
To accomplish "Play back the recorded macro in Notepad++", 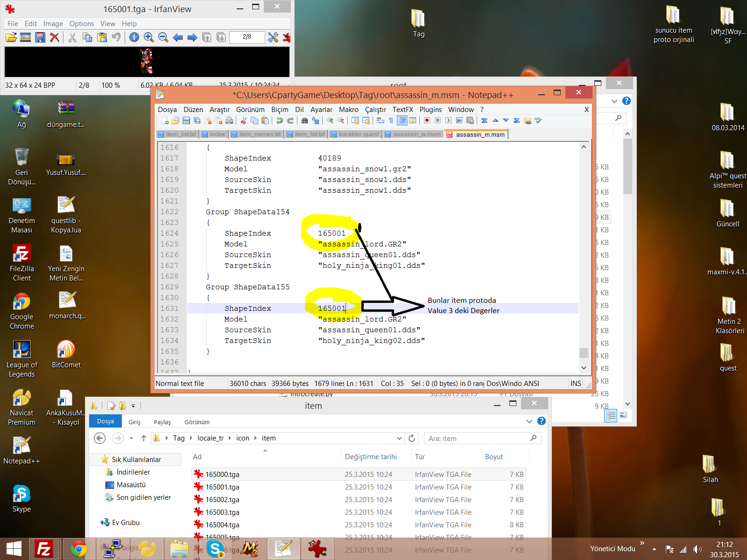I will pyautogui.click(x=448, y=120).
